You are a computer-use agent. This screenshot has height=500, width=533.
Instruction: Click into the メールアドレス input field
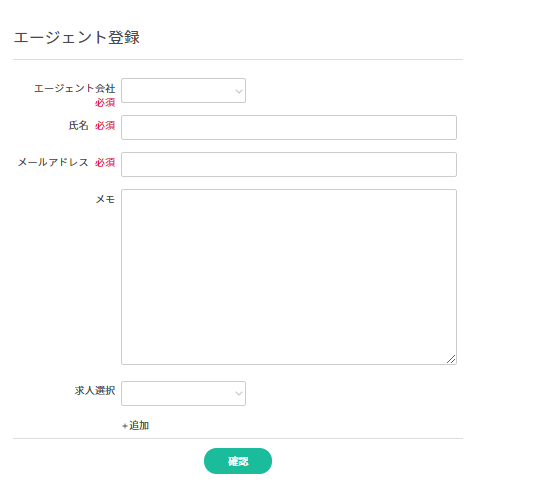289,165
